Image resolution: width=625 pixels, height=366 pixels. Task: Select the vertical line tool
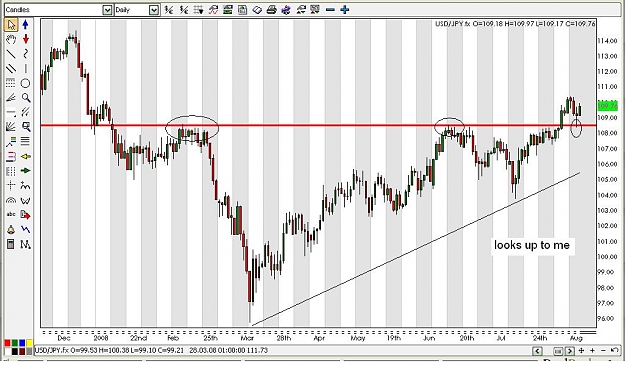[26, 69]
